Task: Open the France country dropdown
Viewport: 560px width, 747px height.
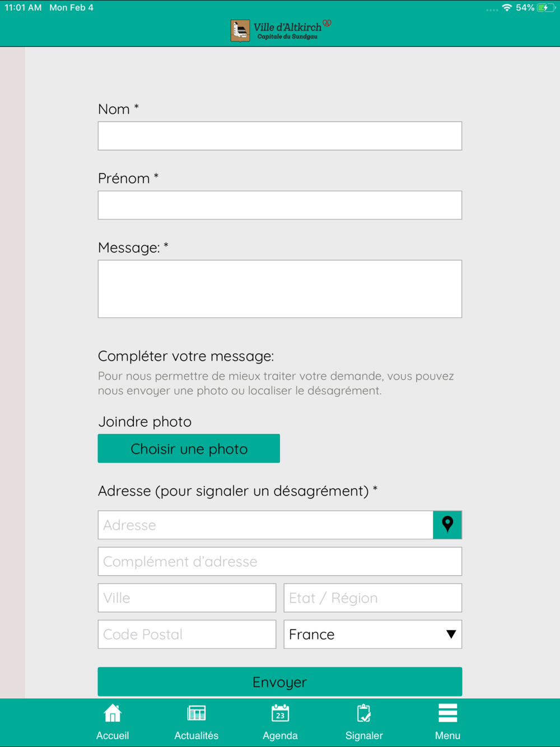Action: (x=372, y=634)
